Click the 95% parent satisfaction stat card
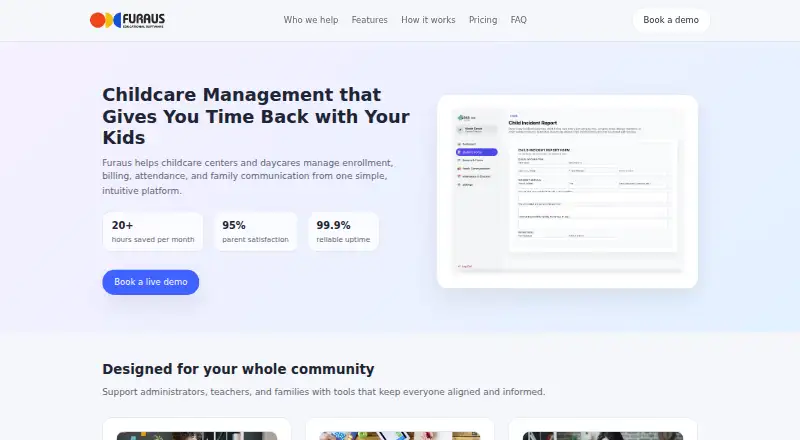 (255, 231)
